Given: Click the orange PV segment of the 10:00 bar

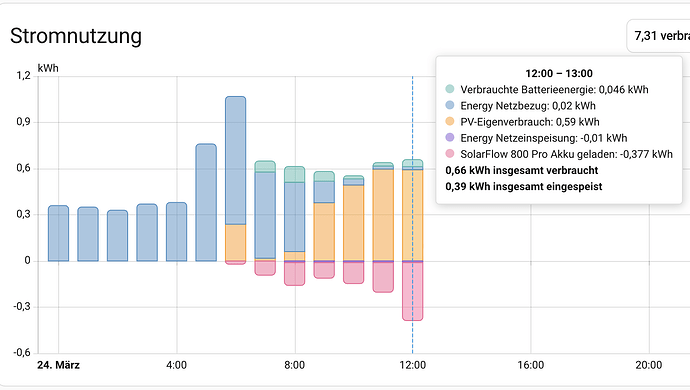Looking at the screenshot, I should [353, 223].
